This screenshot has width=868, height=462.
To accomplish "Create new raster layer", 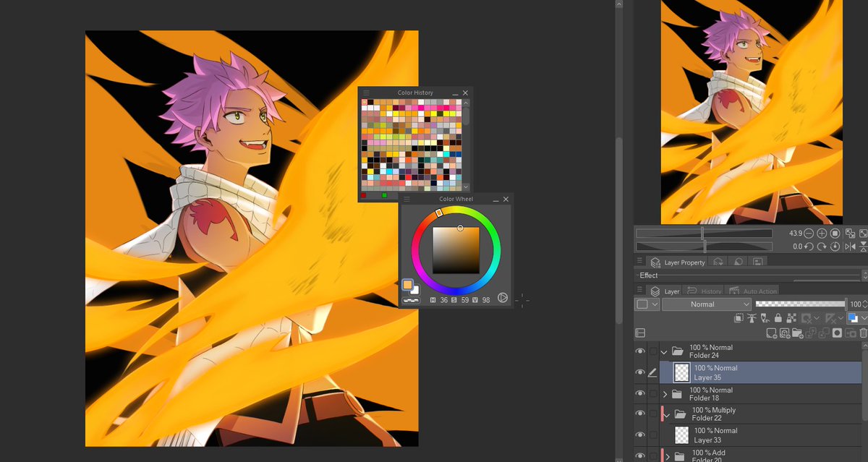I will (772, 333).
